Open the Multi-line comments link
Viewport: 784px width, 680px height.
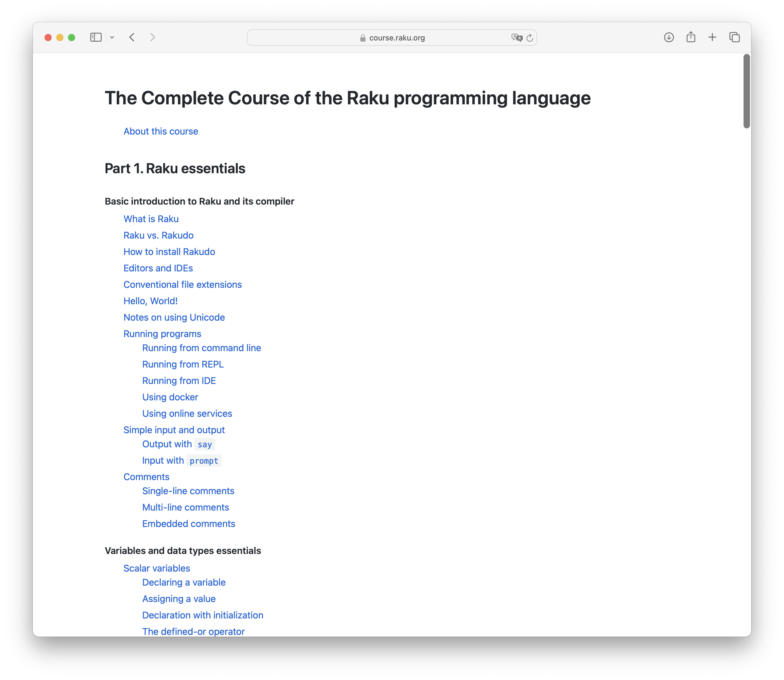tap(185, 507)
